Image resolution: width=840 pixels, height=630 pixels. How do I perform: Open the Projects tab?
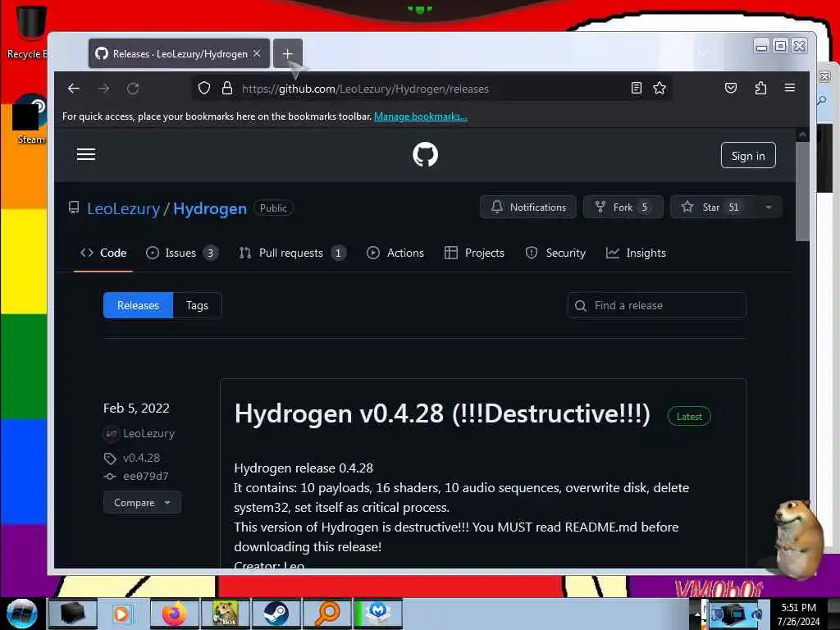pos(475,253)
